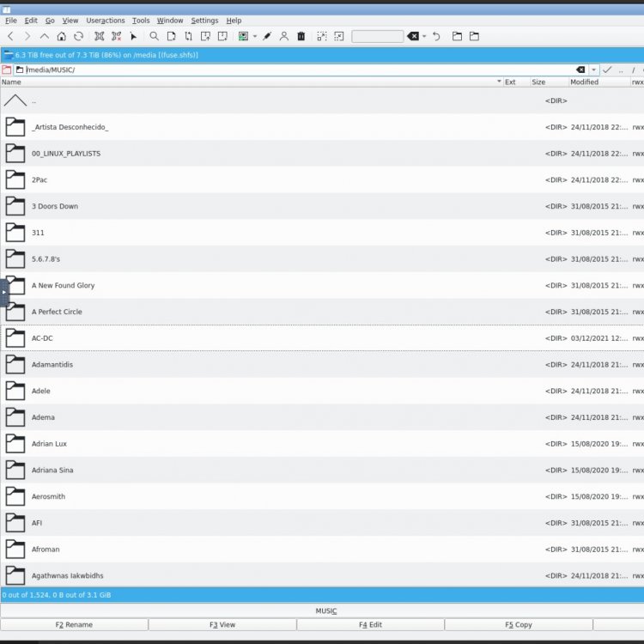Click the MUSIC panel tab

[326, 611]
